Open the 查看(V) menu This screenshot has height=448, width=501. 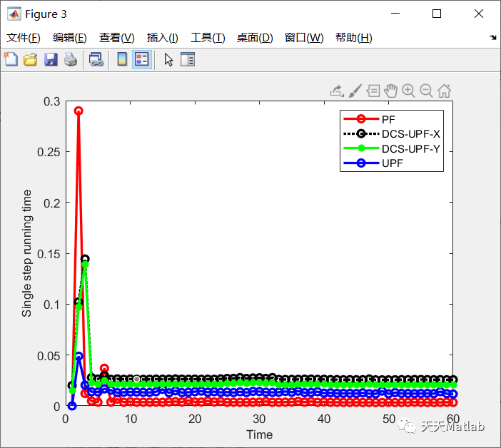[116, 38]
